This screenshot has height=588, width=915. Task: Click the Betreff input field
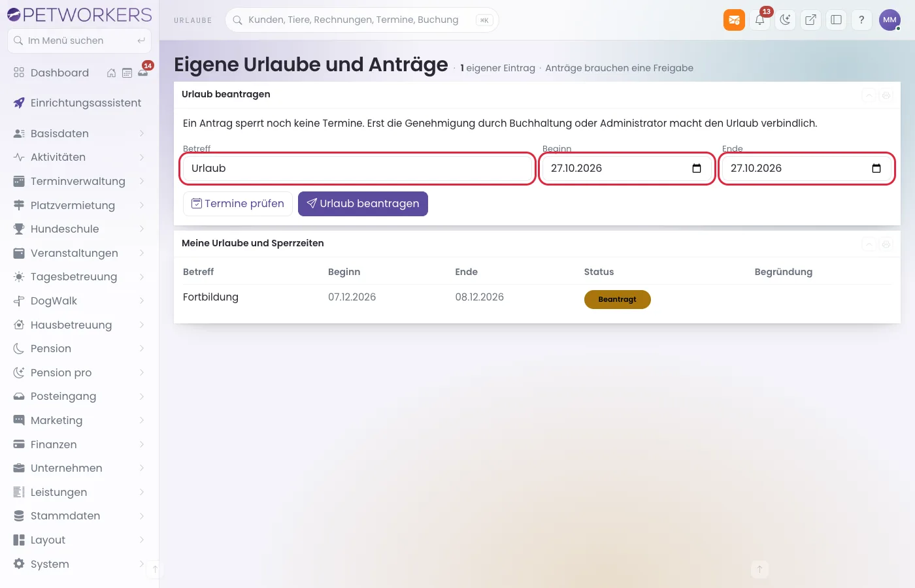point(358,169)
